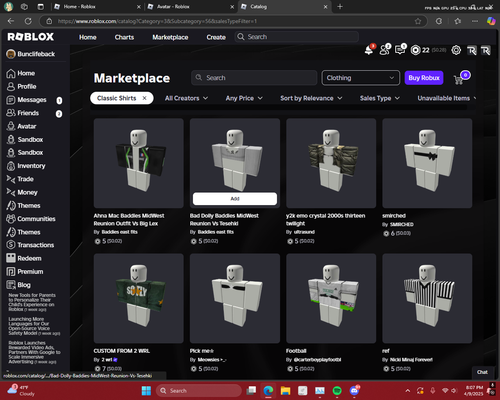500x400 pixels.
Task: Open the notifications bell icon
Action: [x=369, y=50]
